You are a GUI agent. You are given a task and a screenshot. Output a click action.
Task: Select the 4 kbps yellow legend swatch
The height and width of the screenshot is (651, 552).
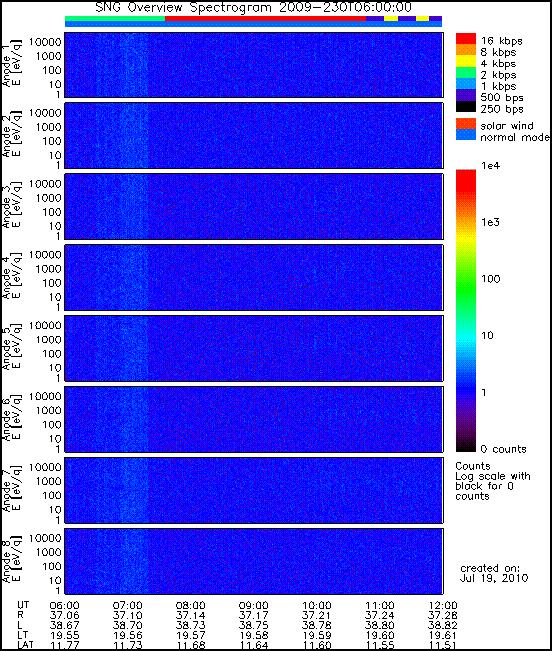(466, 61)
